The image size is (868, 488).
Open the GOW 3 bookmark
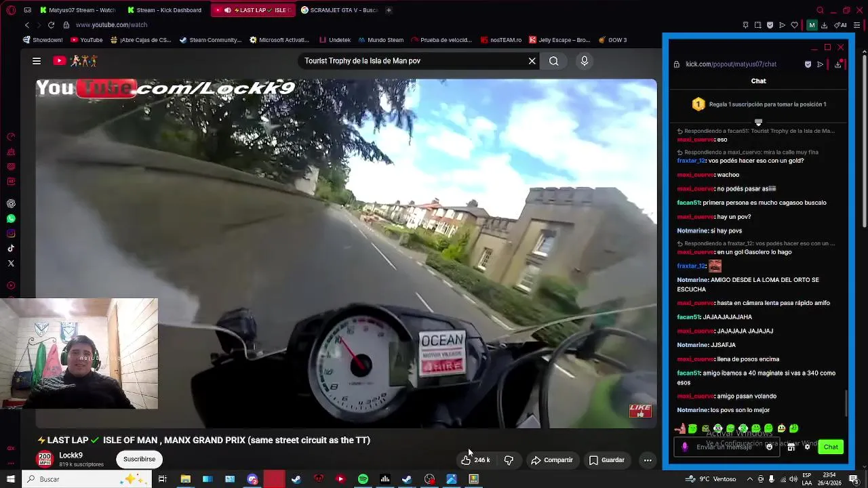click(x=612, y=40)
